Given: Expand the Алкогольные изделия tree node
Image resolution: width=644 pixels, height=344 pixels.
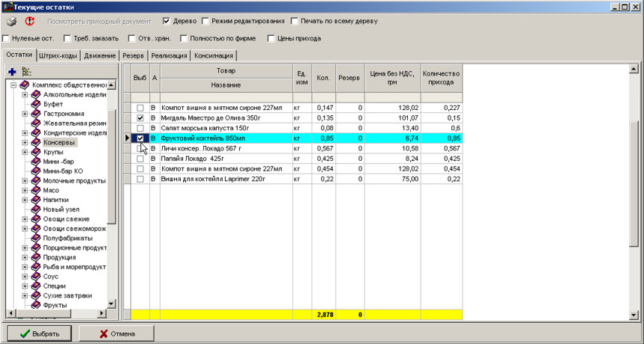Looking at the screenshot, I should pyautogui.click(x=25, y=95).
